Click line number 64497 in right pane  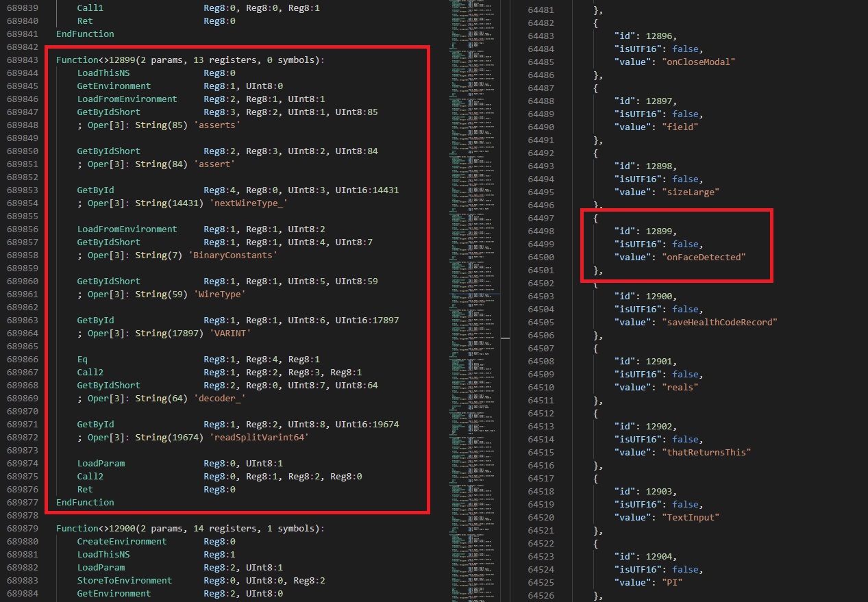coord(541,218)
